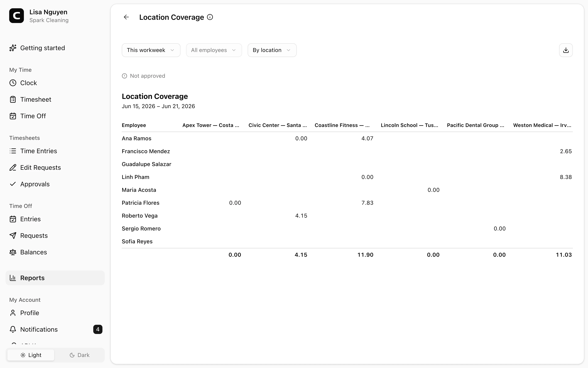Open Requests under Time Off
The image size is (588, 368).
[55, 236]
